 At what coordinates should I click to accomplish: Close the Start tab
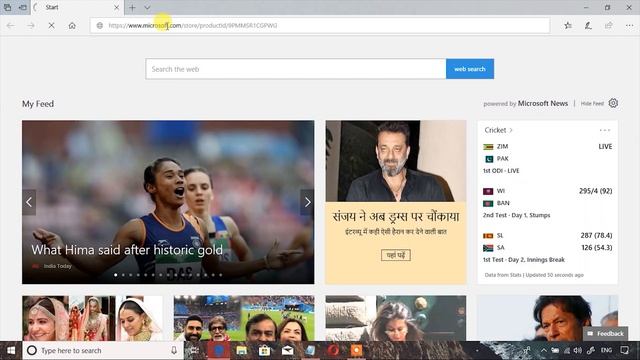point(116,7)
